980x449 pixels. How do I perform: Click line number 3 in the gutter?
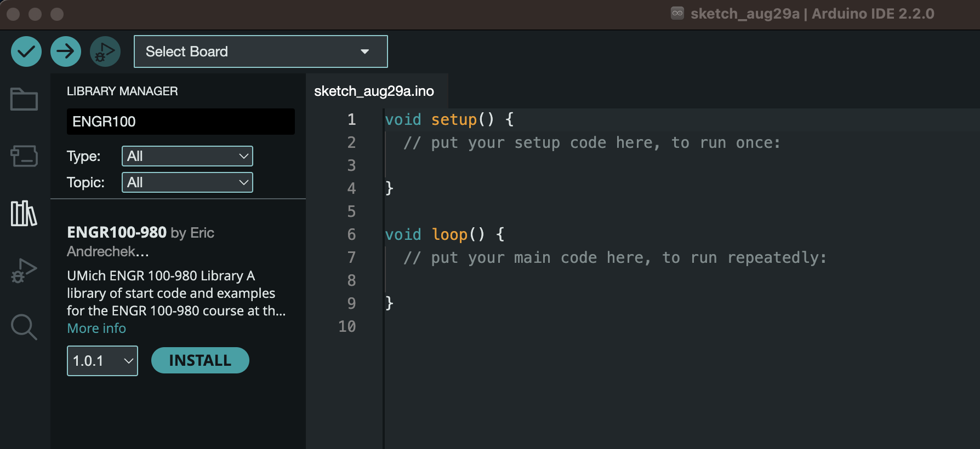351,165
